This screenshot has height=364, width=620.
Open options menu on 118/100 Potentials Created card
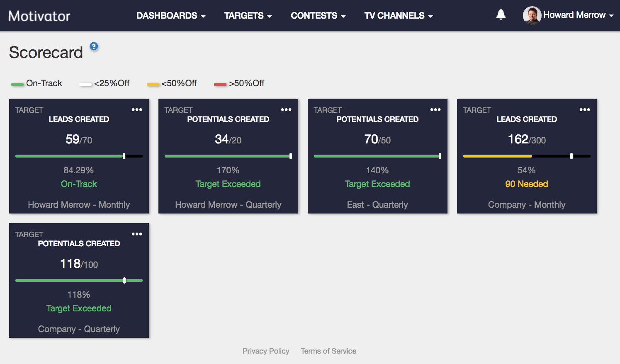[x=137, y=234]
